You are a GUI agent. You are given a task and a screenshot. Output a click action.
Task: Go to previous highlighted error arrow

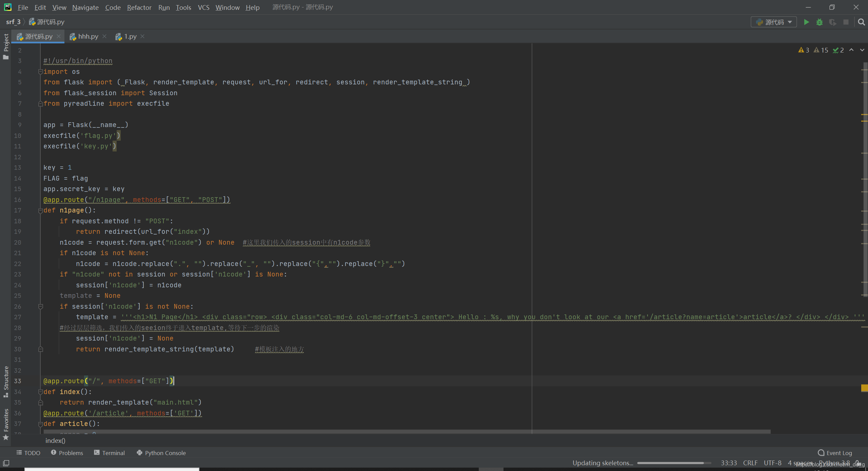(x=851, y=50)
